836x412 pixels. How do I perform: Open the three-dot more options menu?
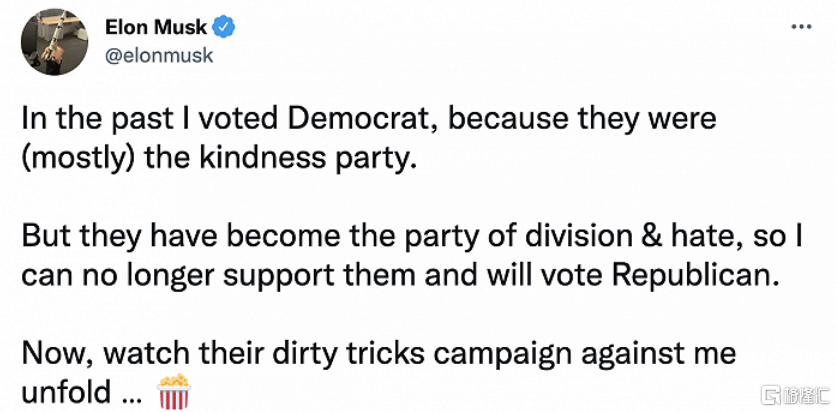800,27
